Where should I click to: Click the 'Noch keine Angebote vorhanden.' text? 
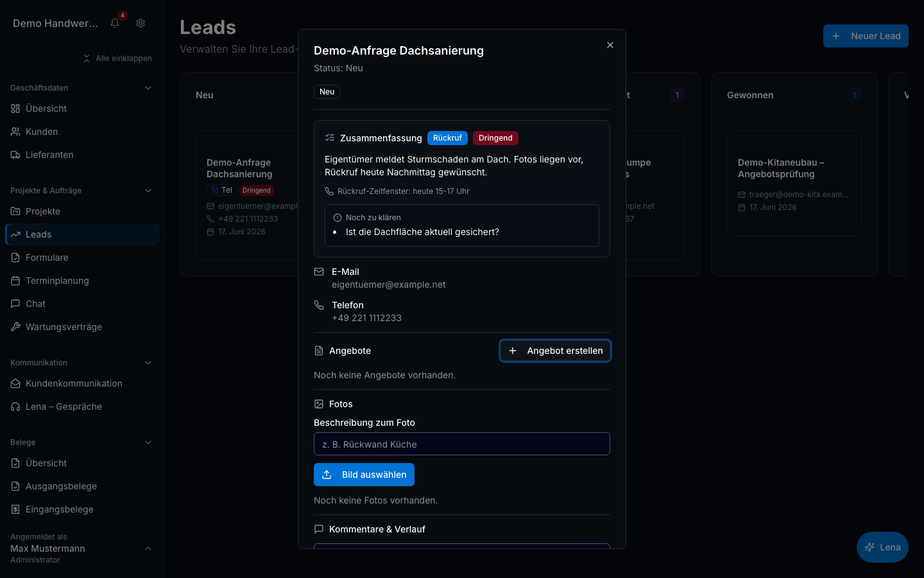pyautogui.click(x=384, y=375)
